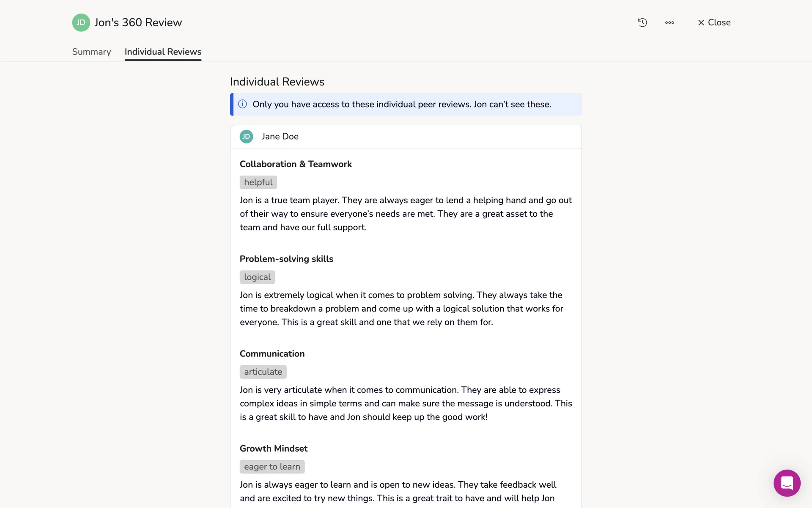Click the Problem-solving skills heading

click(286, 259)
